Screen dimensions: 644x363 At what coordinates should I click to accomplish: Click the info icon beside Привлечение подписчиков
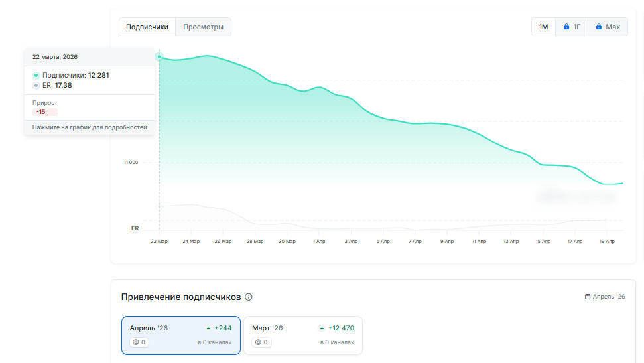(249, 297)
